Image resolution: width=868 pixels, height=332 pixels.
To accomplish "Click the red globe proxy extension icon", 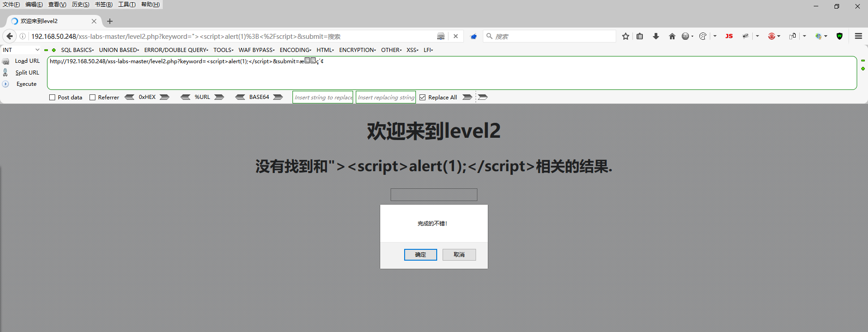I will 772,36.
